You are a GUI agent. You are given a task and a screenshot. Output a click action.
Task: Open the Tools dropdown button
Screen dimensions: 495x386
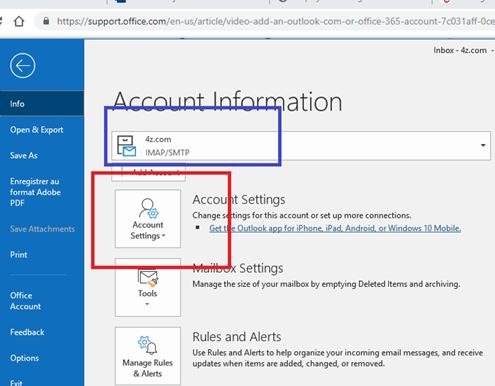(148, 287)
